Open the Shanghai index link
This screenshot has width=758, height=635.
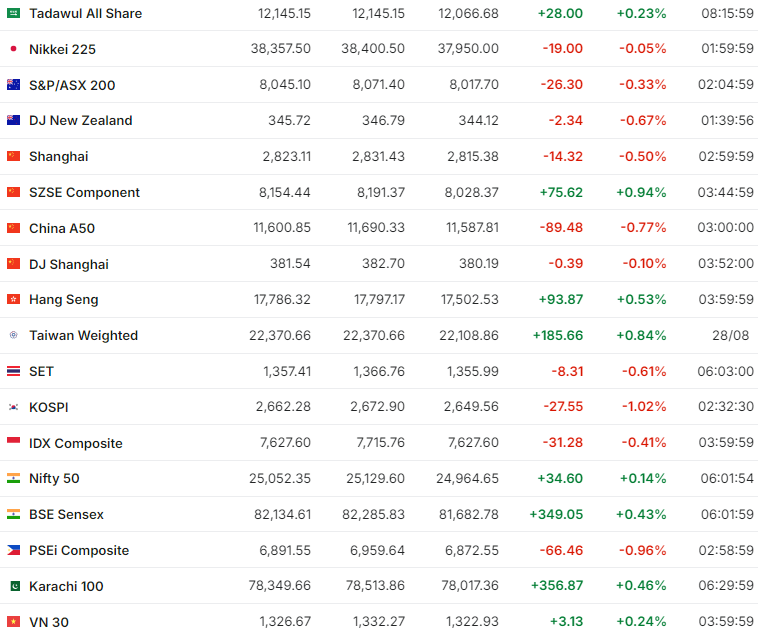[58, 157]
